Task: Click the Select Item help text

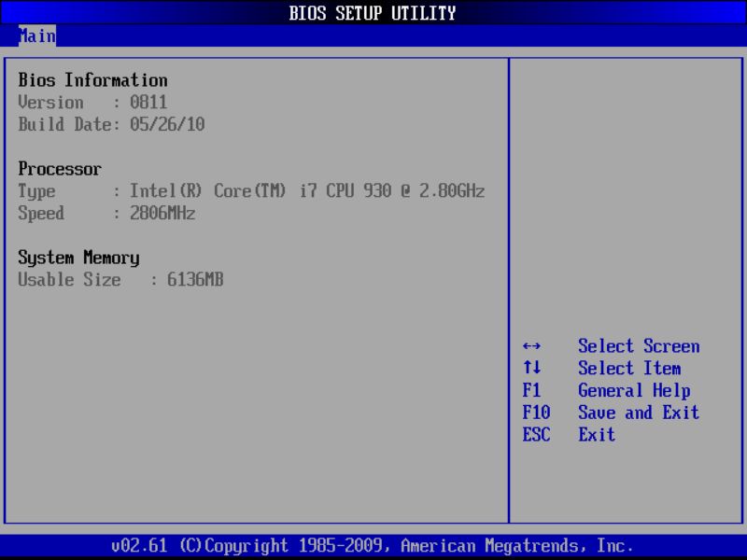Action: click(629, 369)
